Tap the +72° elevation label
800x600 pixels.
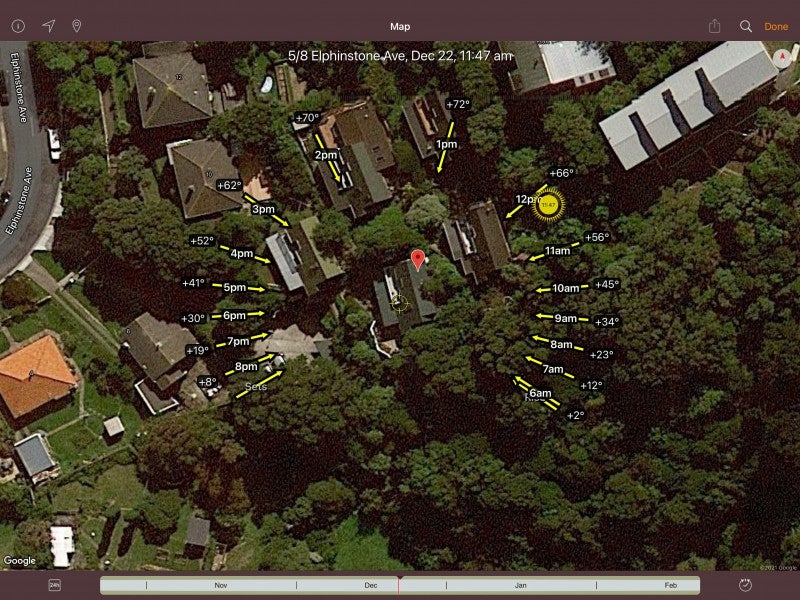tap(457, 104)
